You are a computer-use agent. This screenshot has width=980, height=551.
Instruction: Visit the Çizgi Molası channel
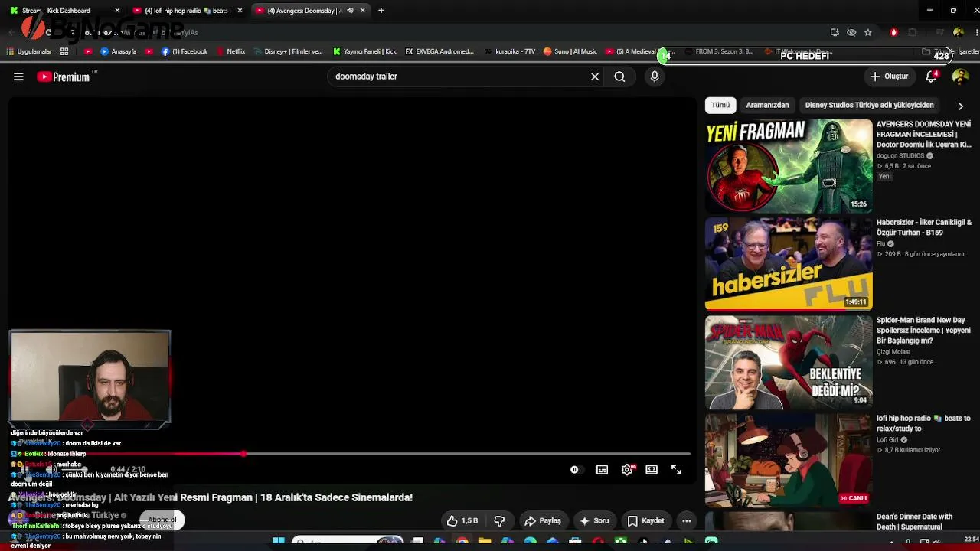[893, 352]
